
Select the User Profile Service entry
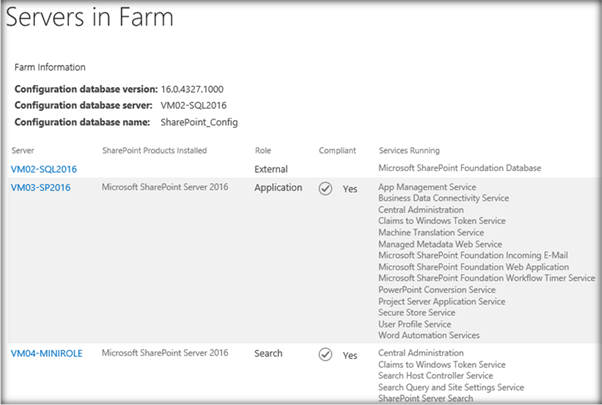click(415, 324)
